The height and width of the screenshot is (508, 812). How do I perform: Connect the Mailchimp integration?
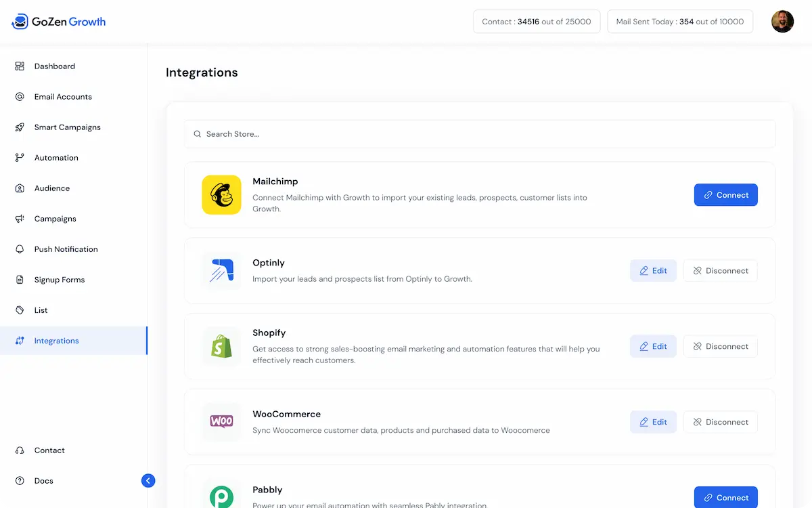tap(725, 194)
